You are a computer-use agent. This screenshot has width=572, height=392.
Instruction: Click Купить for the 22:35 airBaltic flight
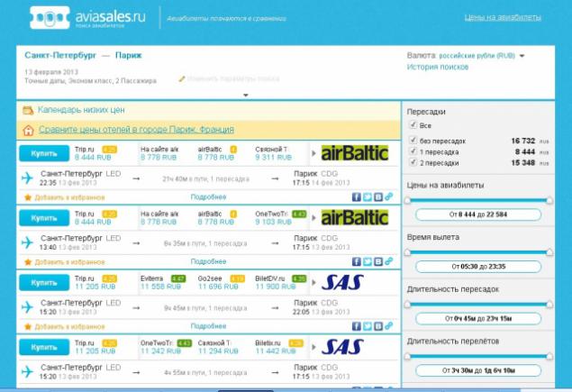coord(44,153)
